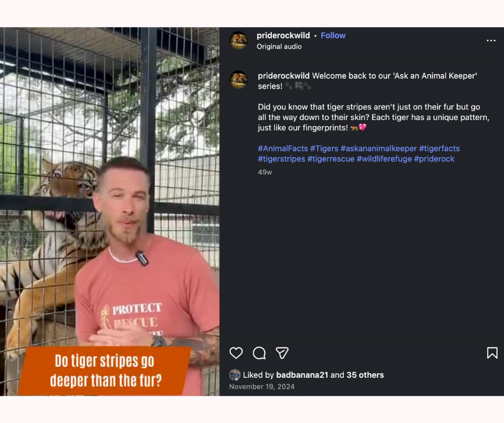Open the #AnimalFacts hashtag
Viewport: 504px width, 423px height.
[283, 148]
